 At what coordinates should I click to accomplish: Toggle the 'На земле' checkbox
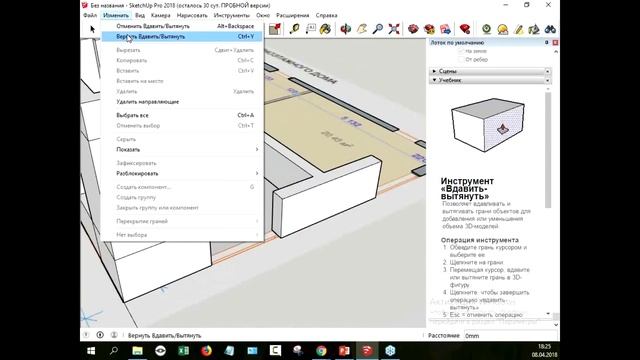[462, 51]
